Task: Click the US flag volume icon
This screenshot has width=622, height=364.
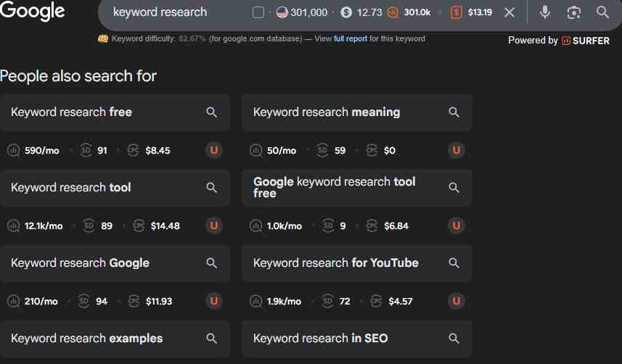Action: [282, 12]
